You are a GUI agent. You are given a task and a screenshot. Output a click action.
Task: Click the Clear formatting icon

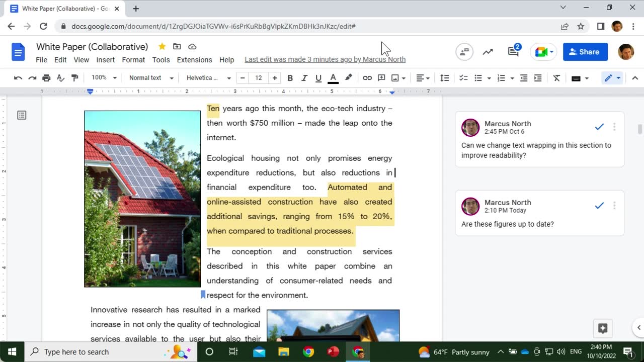click(x=556, y=78)
